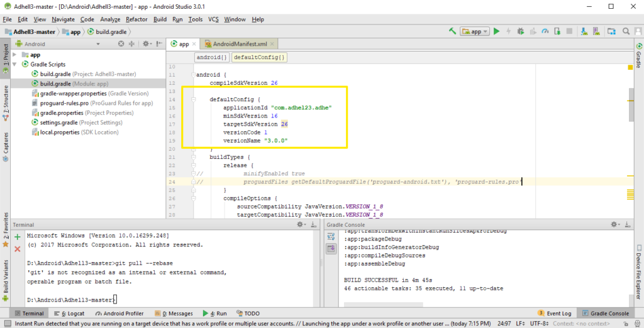
Task: Click the Search Everywhere magnifier icon
Action: coord(626,31)
